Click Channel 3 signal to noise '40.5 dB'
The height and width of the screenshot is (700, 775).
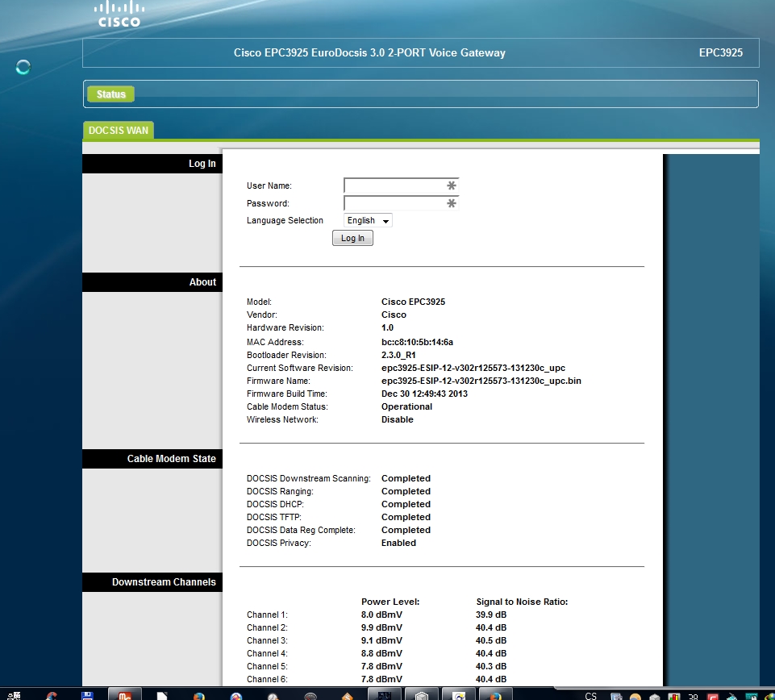click(x=491, y=640)
